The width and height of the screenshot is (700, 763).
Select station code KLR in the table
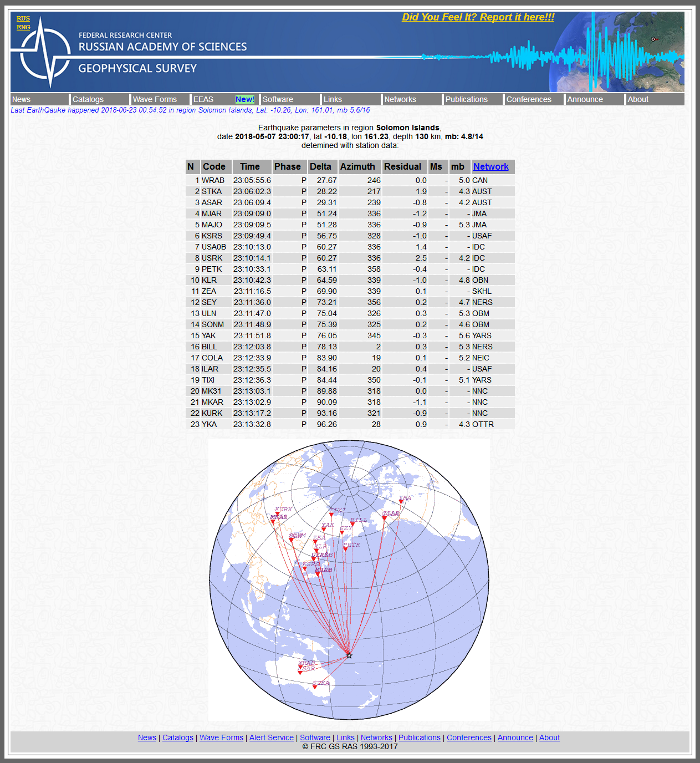tap(209, 280)
